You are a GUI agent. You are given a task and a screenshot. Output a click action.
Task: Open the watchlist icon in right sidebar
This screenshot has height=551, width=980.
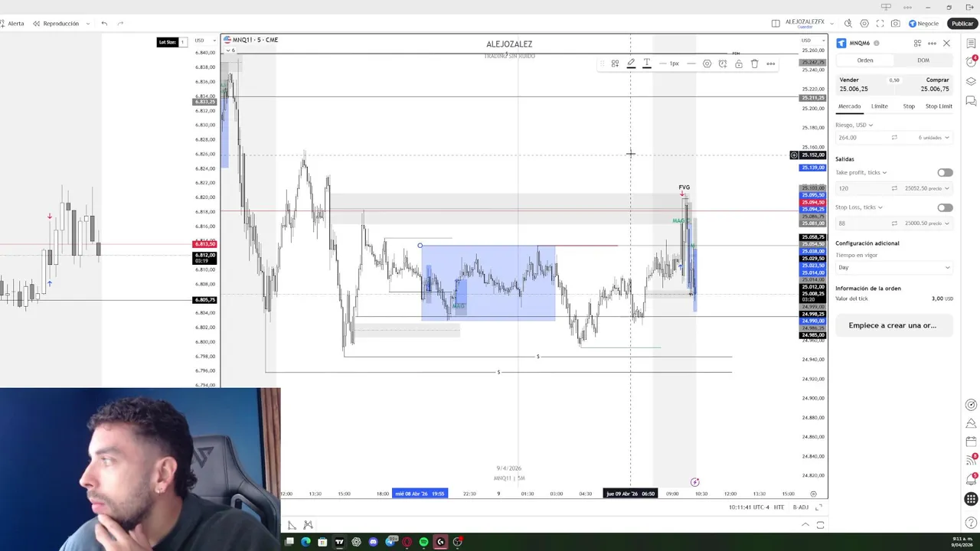point(972,44)
